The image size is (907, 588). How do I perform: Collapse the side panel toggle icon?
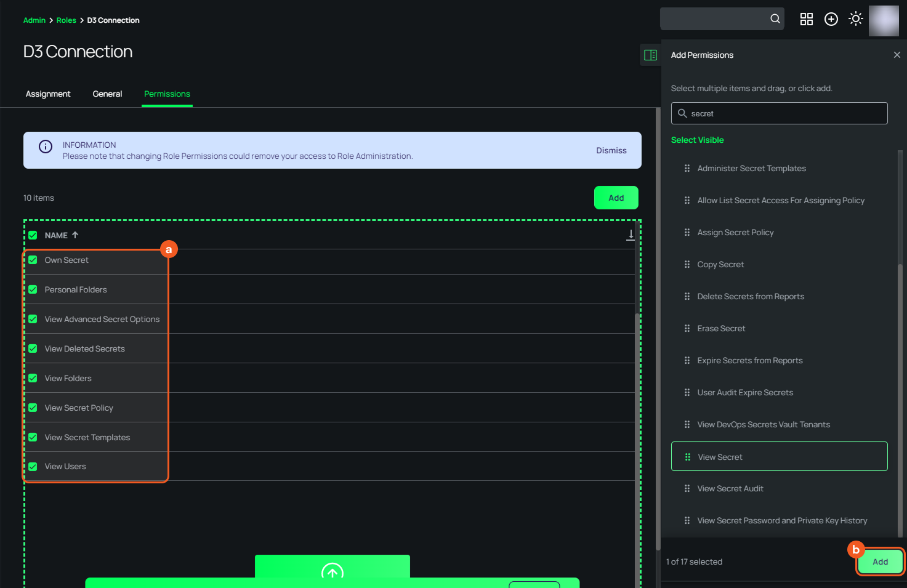pyautogui.click(x=650, y=55)
